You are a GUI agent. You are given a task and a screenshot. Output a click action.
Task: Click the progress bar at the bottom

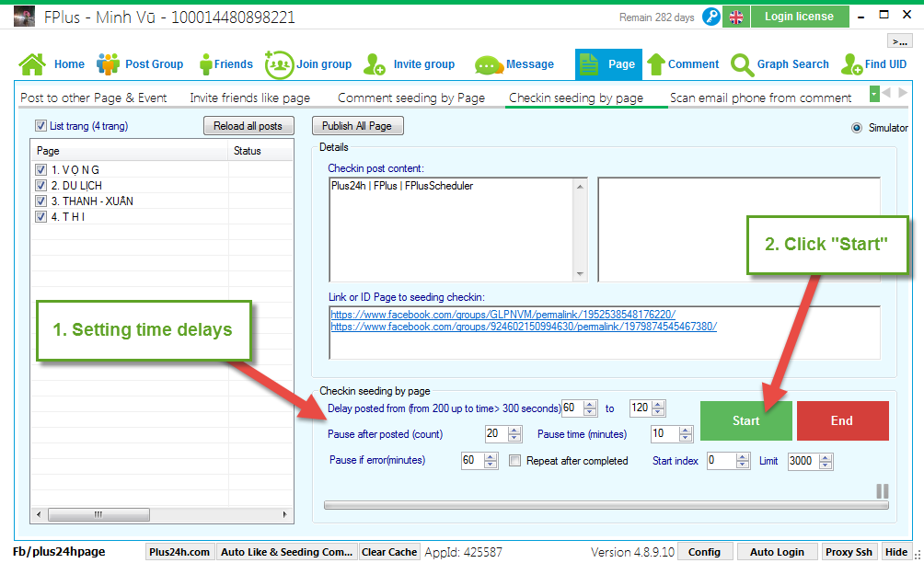[x=606, y=505]
